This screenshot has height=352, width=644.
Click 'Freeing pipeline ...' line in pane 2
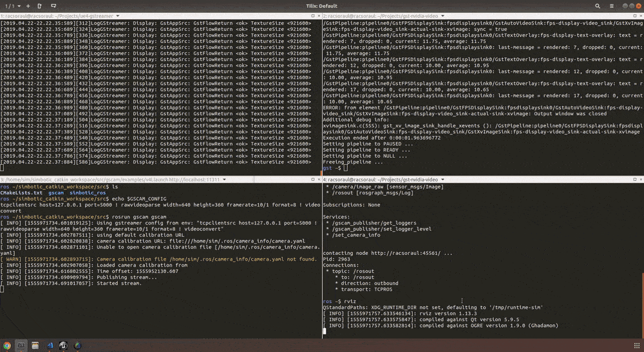353,162
